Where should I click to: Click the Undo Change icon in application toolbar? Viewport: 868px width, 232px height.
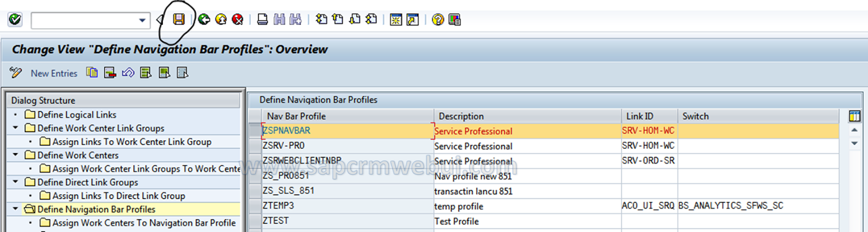click(128, 72)
